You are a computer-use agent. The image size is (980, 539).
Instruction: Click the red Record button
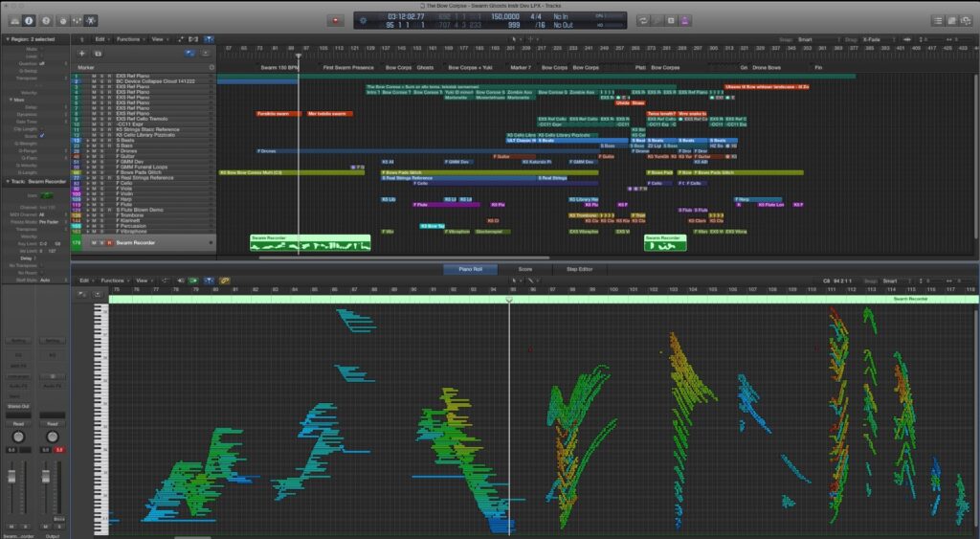[335, 21]
